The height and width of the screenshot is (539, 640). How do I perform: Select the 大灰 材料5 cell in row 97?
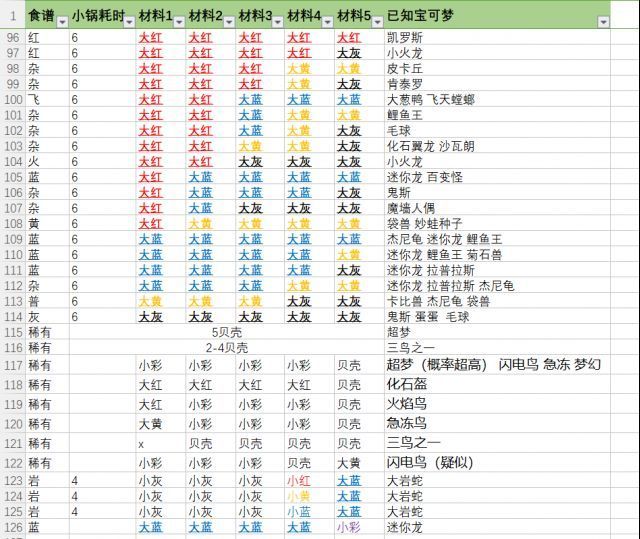pyautogui.click(x=359, y=53)
